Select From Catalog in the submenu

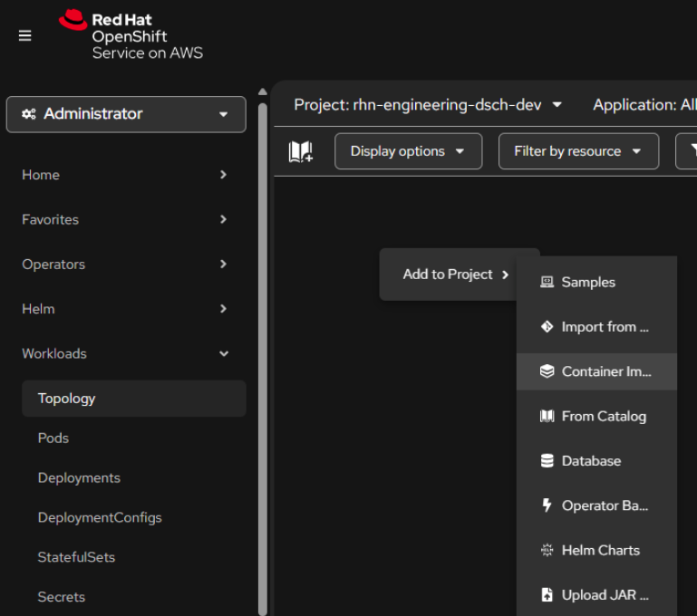pyautogui.click(x=603, y=416)
